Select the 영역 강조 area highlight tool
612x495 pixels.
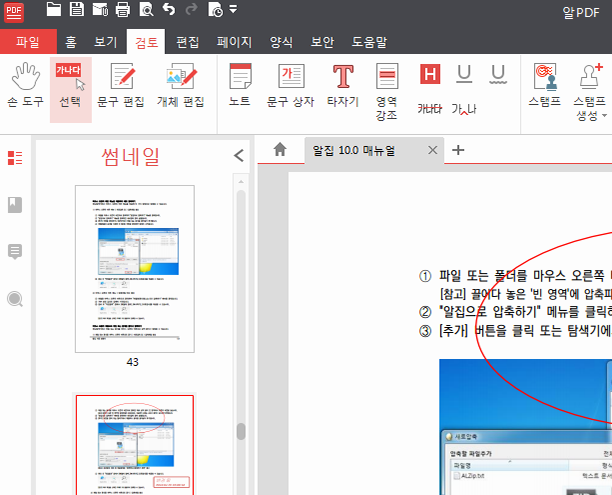coord(386,92)
